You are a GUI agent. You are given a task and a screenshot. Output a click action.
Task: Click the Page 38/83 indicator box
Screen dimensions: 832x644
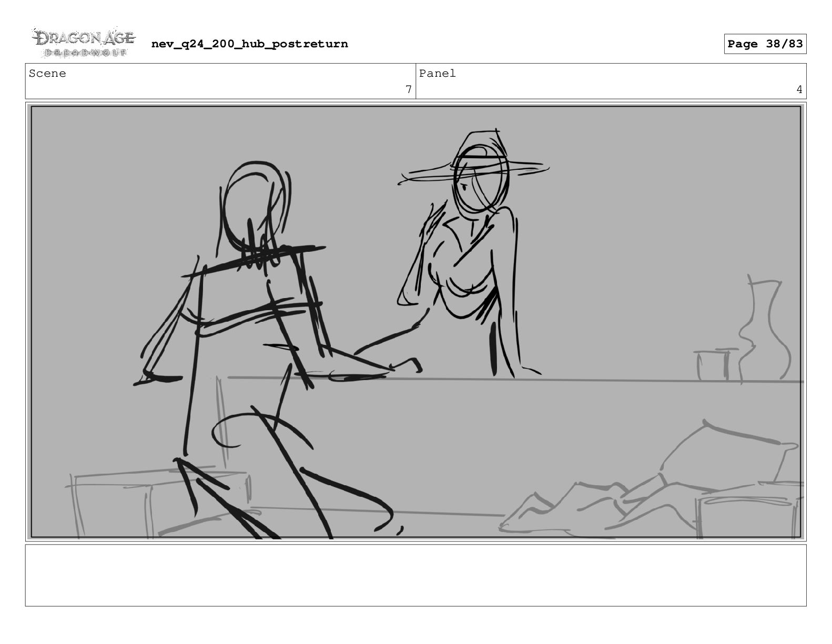coord(765,44)
